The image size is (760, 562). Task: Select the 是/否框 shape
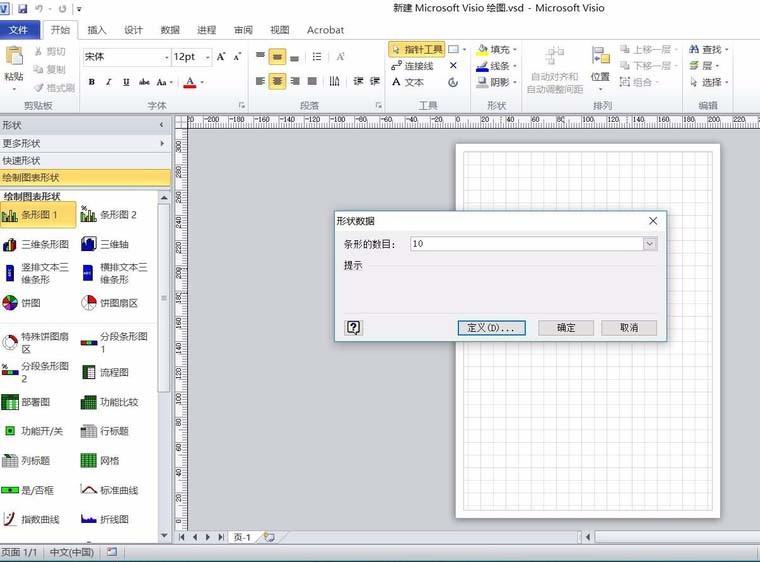point(28,490)
